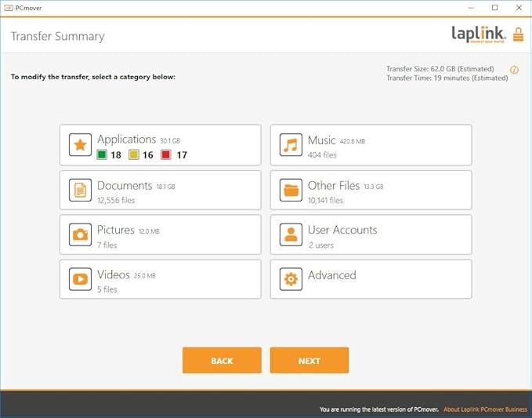Click the Other Files 13.3 GB size label
532x418 pixels.
[x=374, y=187]
